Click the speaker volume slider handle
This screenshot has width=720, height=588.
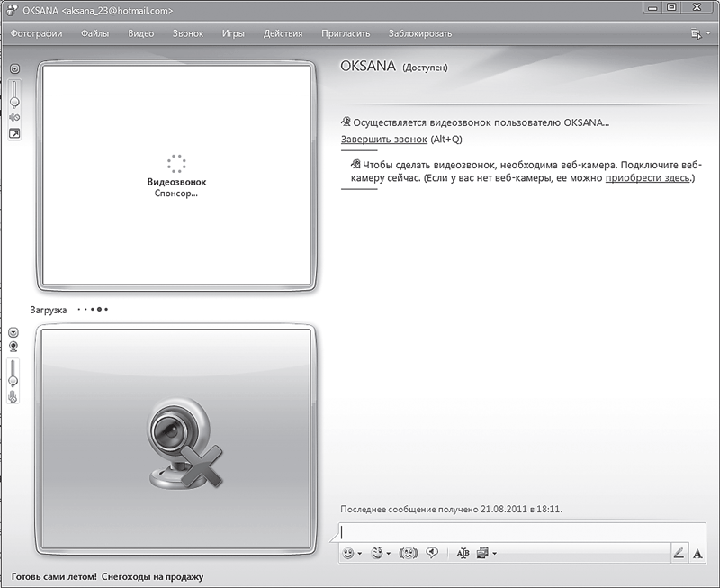[14, 103]
